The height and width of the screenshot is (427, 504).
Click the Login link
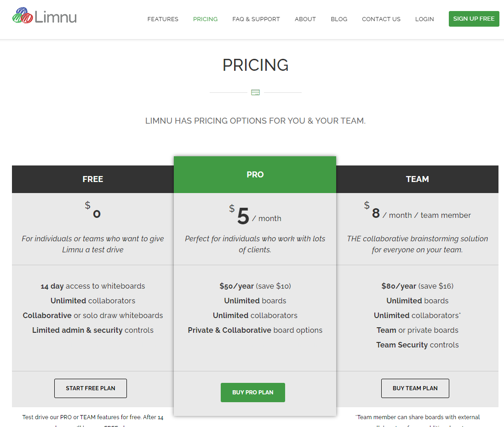pyautogui.click(x=424, y=19)
